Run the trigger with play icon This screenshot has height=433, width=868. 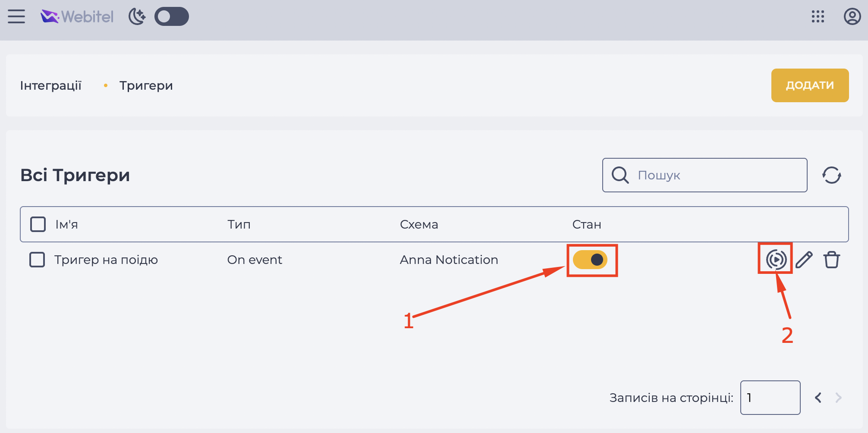click(x=776, y=260)
